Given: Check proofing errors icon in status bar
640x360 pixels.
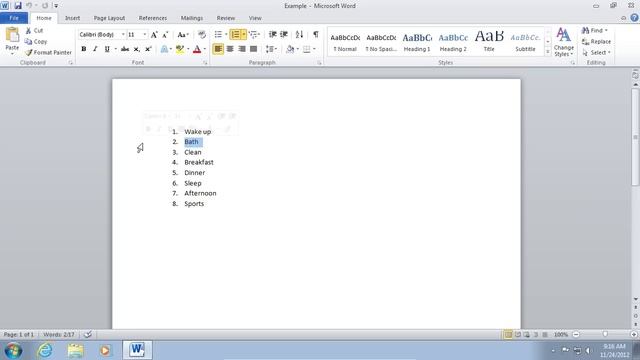Looking at the screenshot, I should [88, 335].
